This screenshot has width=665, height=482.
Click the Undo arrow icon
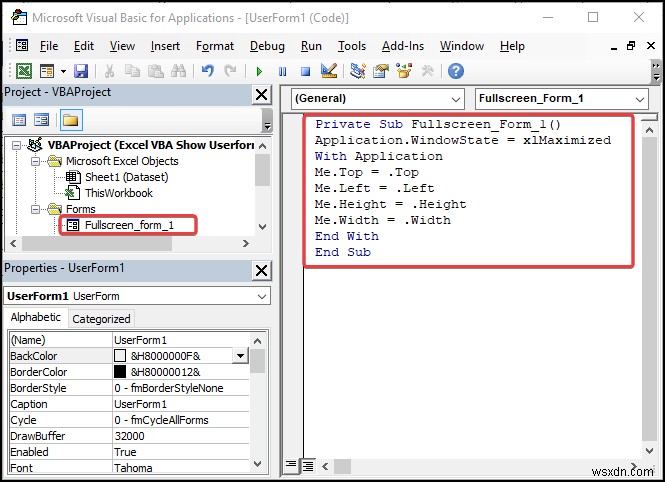pyautogui.click(x=207, y=71)
